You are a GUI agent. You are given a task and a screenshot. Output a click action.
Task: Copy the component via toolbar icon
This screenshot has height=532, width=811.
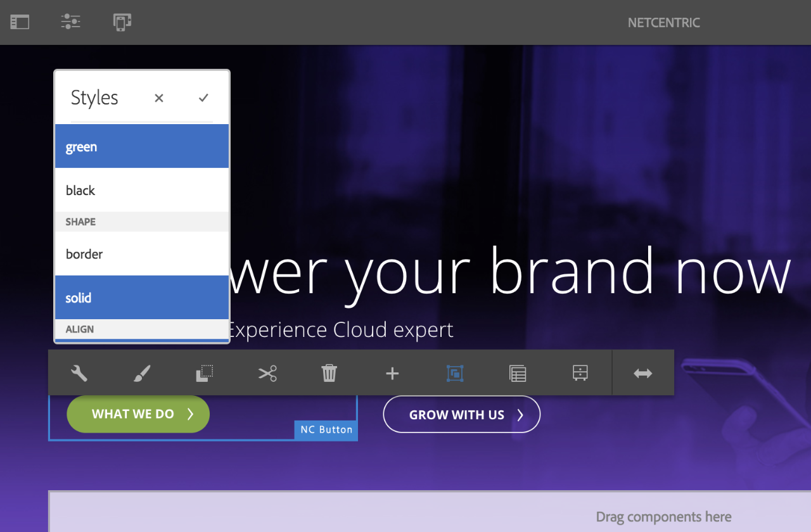[204, 374]
